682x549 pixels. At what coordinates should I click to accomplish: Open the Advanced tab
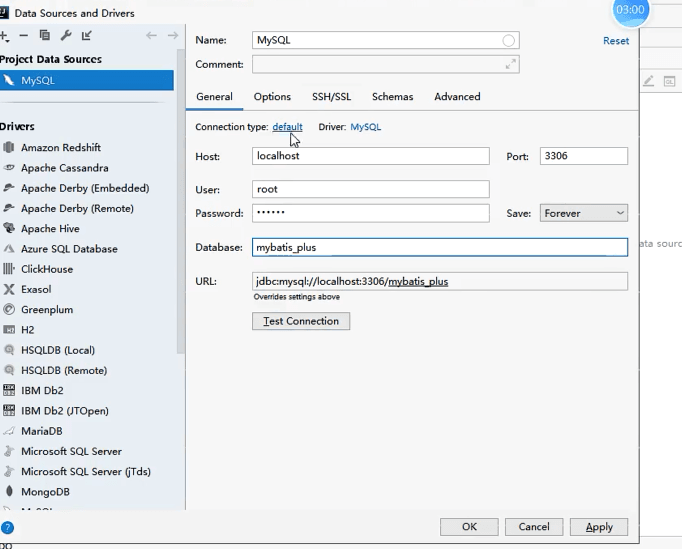[x=457, y=97]
